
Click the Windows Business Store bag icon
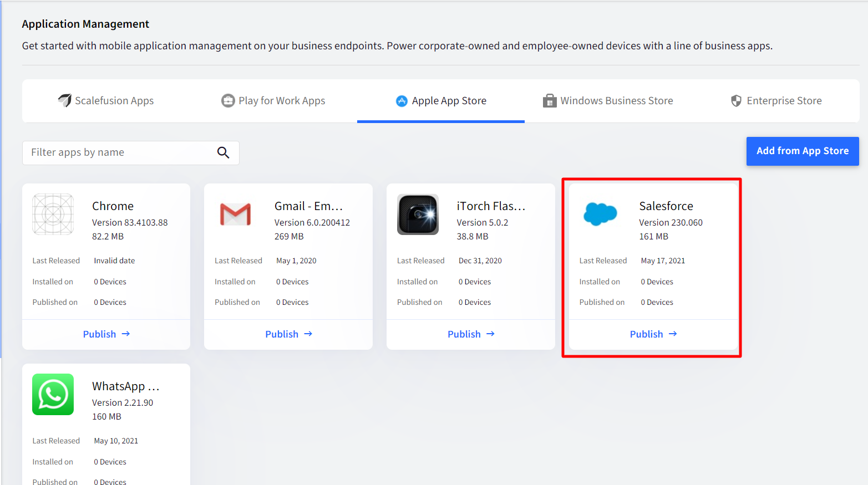click(x=550, y=100)
